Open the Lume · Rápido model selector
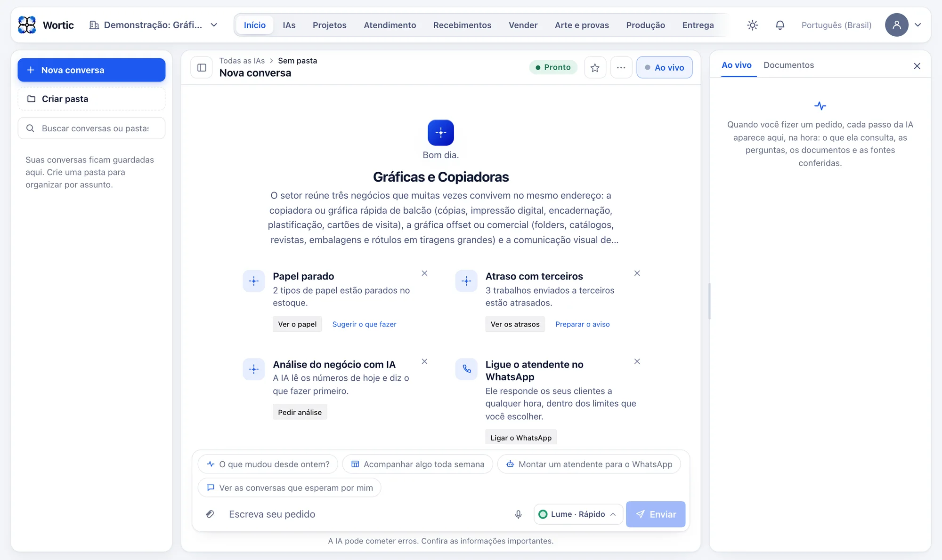942x560 pixels. tap(578, 514)
